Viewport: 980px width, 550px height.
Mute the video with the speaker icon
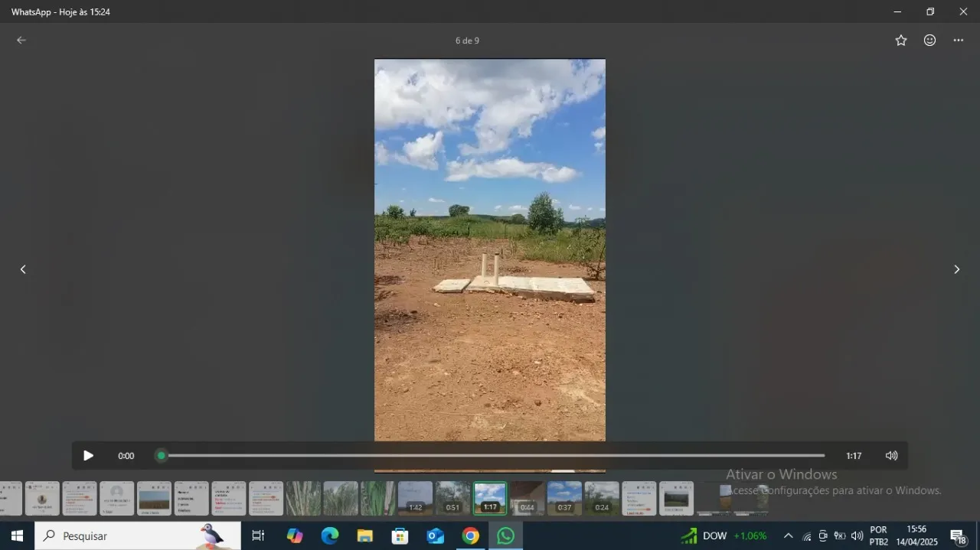(x=891, y=456)
